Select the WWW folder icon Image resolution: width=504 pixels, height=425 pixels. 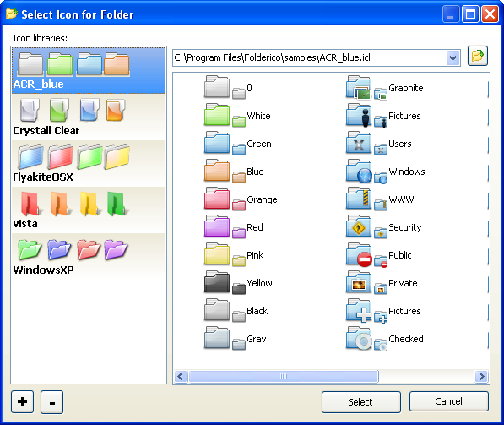[x=380, y=199]
